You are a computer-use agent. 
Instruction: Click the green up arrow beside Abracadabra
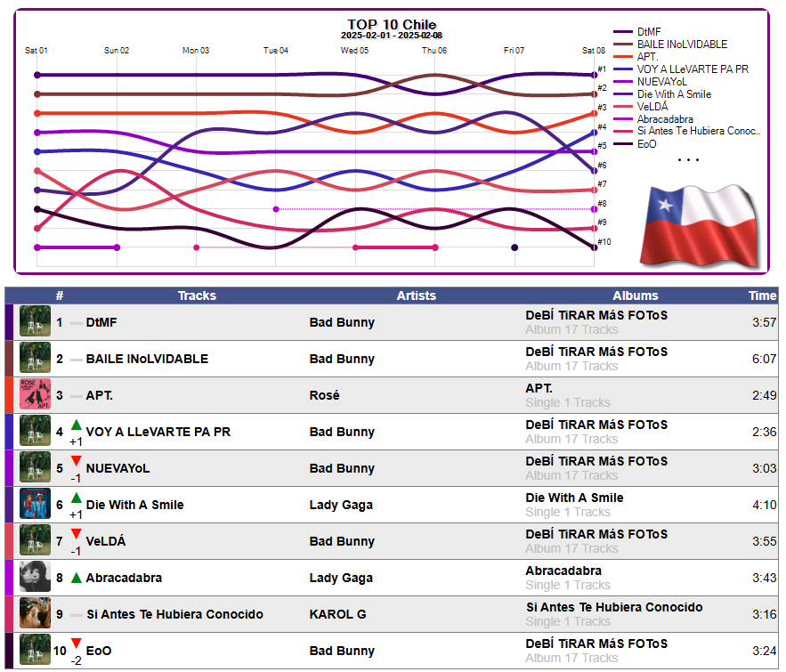coord(77,578)
